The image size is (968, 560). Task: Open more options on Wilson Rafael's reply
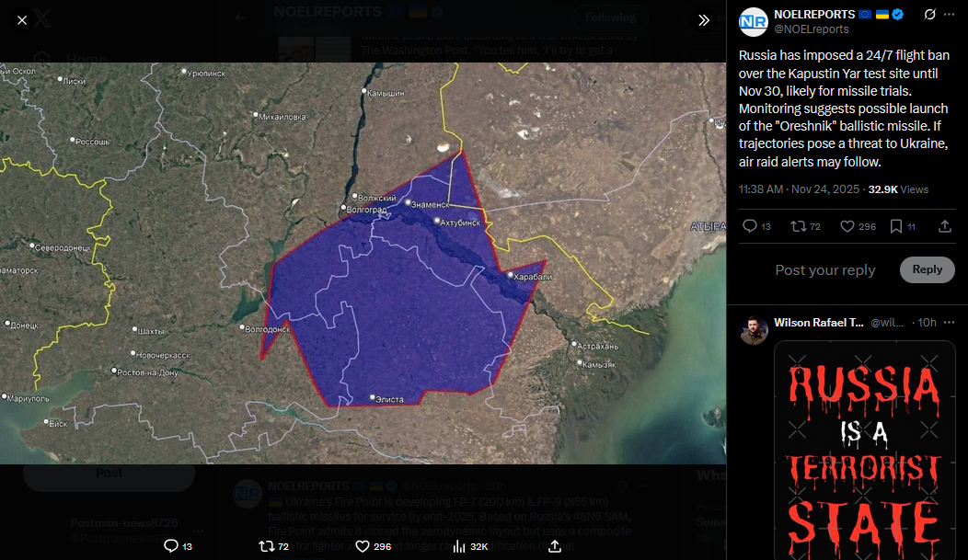(950, 323)
